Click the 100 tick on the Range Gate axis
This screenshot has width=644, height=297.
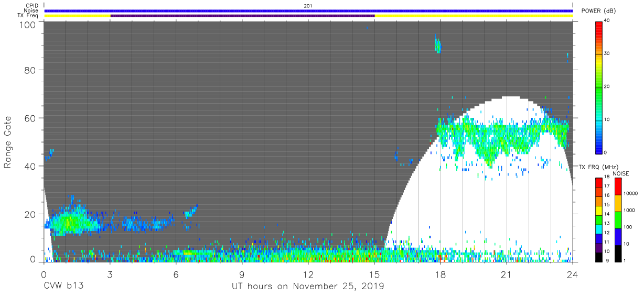point(28,24)
